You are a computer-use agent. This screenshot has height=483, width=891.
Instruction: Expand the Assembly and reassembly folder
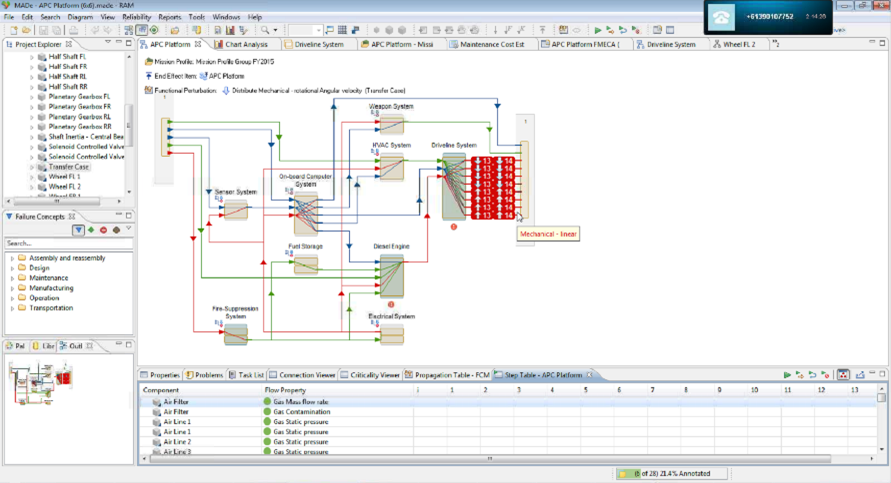click(11, 258)
